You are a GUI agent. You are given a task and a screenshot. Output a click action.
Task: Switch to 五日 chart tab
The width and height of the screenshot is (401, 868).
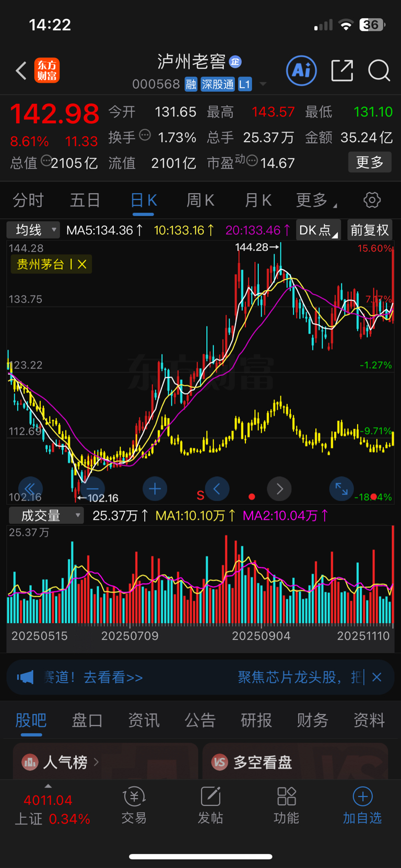pos(85,200)
